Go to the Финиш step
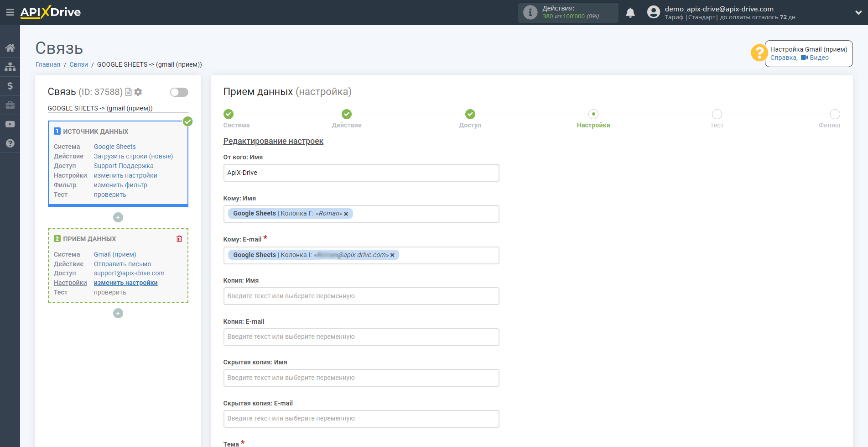Screen dimensions: 868x447 (x=835, y=114)
